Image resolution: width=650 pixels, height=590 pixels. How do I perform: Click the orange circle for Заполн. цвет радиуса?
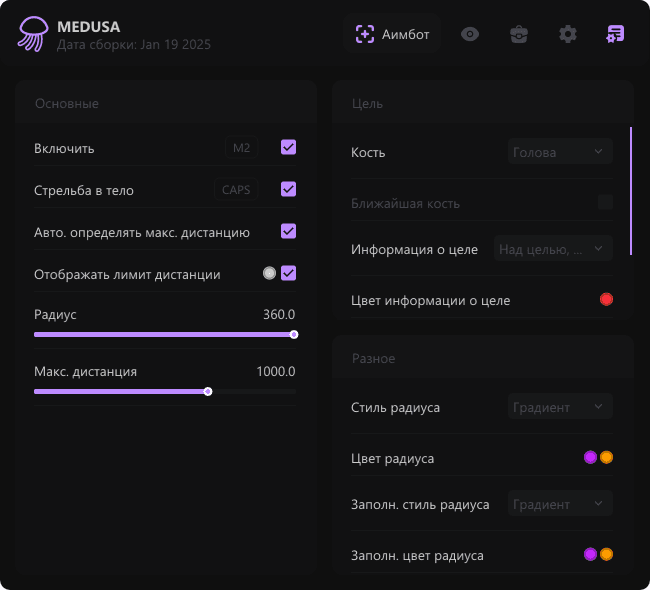pyautogui.click(x=606, y=554)
